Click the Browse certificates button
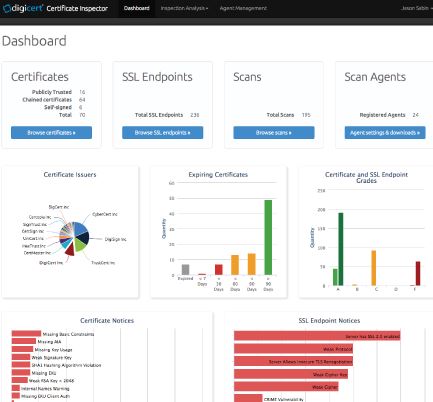The image size is (433, 402). click(x=51, y=133)
